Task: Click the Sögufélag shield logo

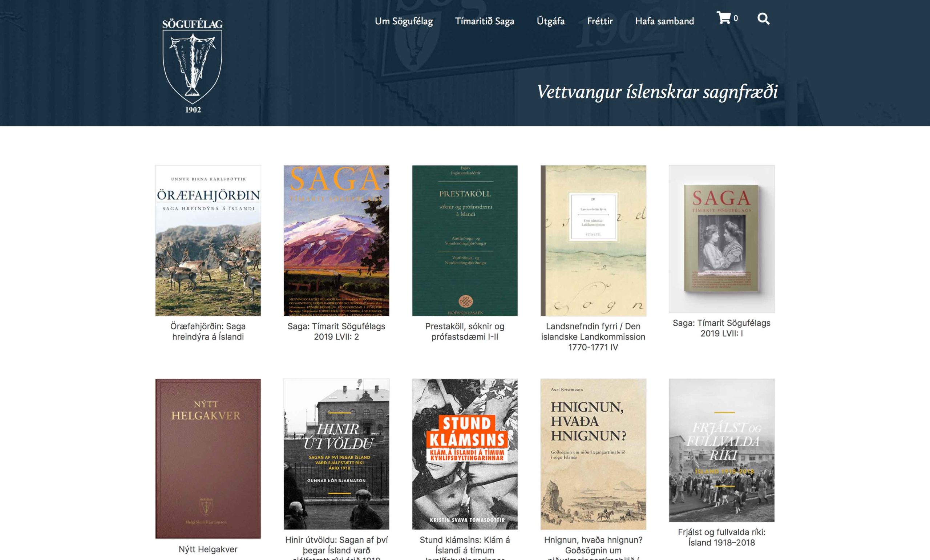Action: (193, 66)
